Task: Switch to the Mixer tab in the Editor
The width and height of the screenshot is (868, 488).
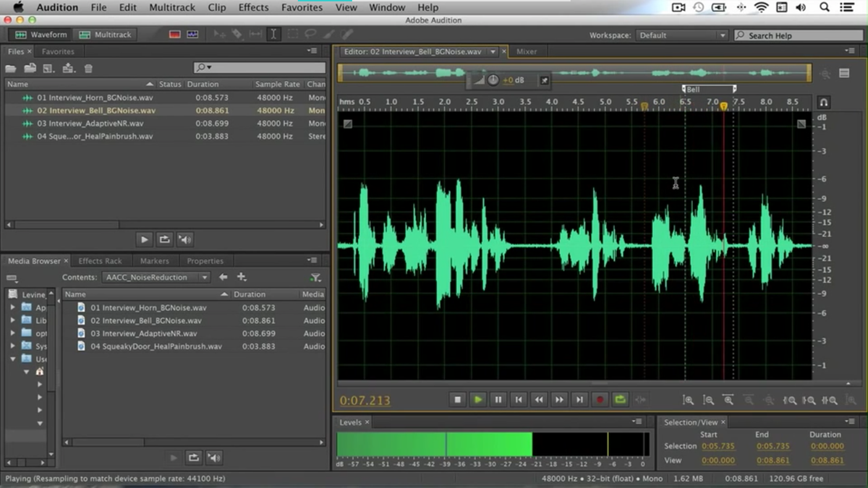Action: [x=527, y=51]
